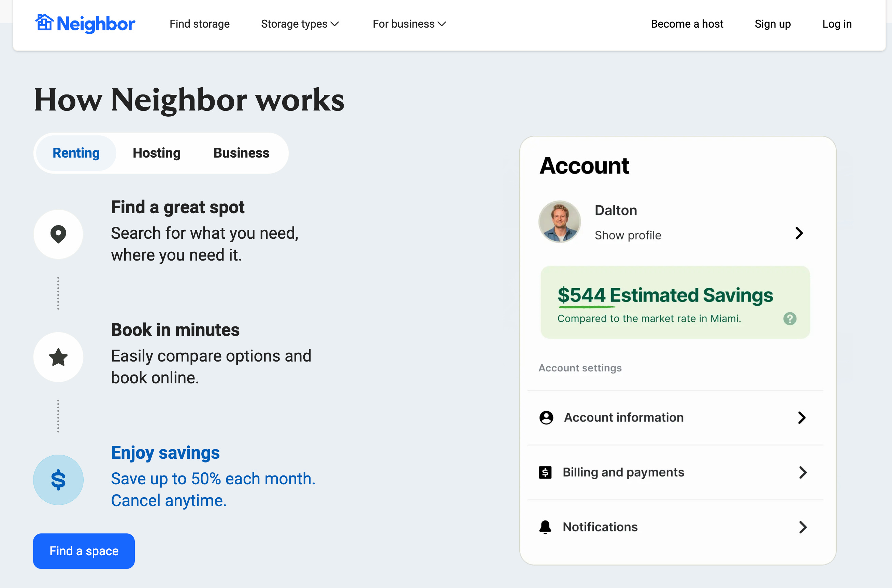Viewport: 892px width, 588px height.
Task: Click the Billing and payments dollar icon
Action: coord(545,472)
